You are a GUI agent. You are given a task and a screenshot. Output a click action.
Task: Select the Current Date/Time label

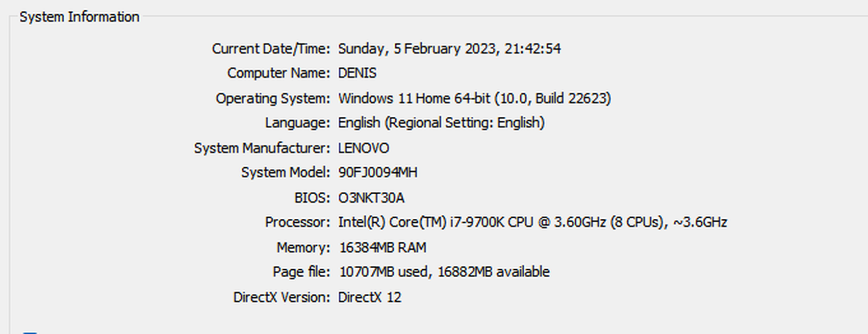271,49
